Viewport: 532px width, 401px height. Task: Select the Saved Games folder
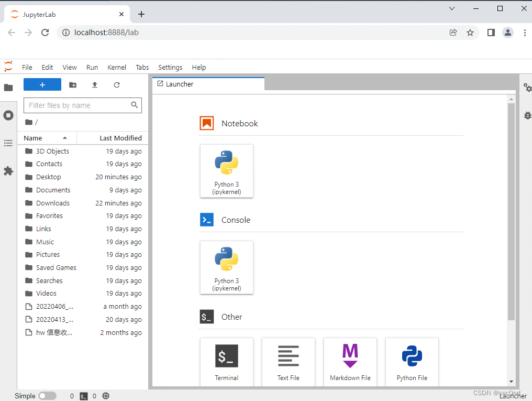coord(83,267)
